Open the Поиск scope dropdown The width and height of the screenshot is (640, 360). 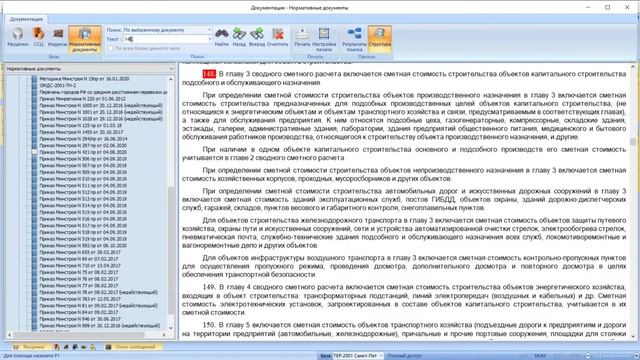[209, 30]
